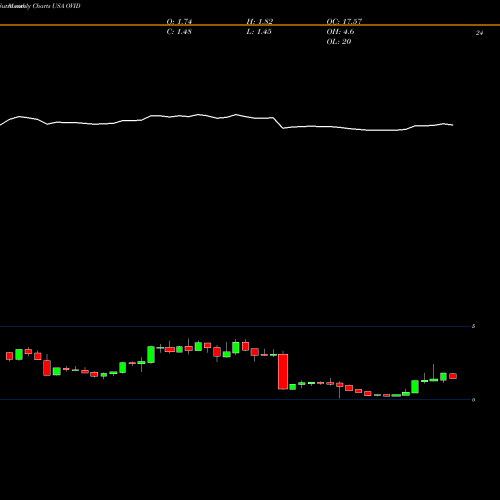
Task: Select the close value 'C: 1.48'
Action: tap(179, 32)
